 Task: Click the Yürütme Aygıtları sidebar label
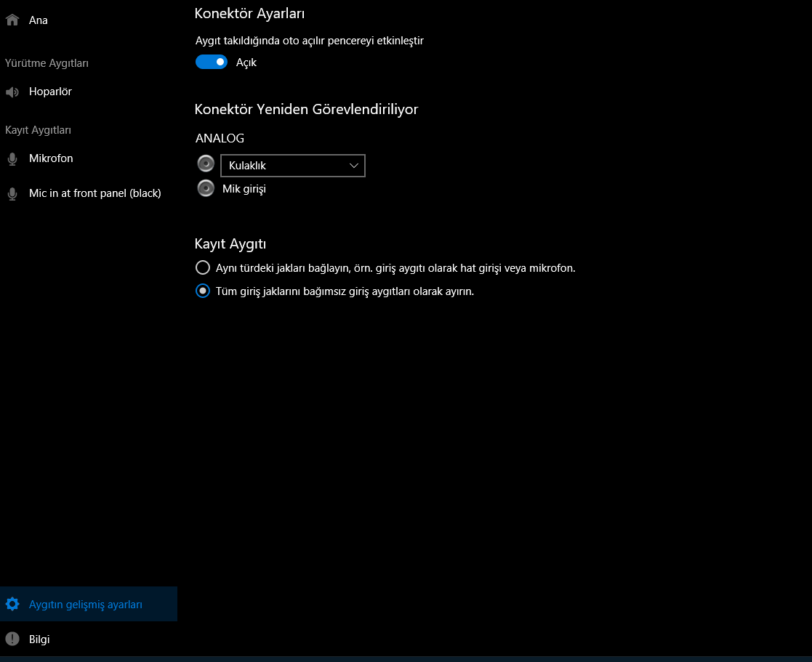point(47,63)
